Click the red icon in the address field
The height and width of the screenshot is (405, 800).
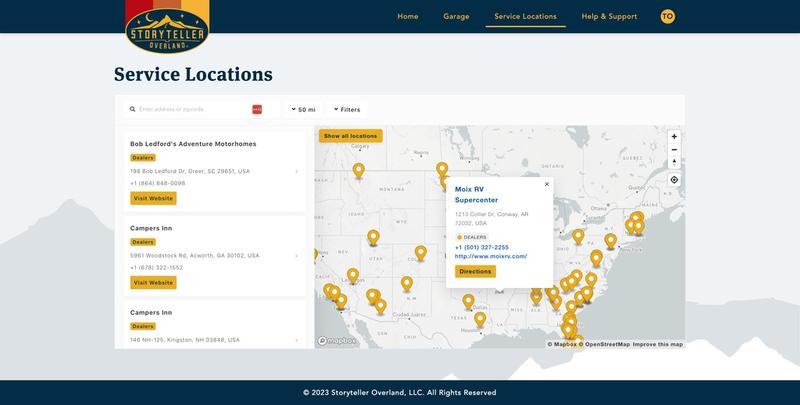257,109
